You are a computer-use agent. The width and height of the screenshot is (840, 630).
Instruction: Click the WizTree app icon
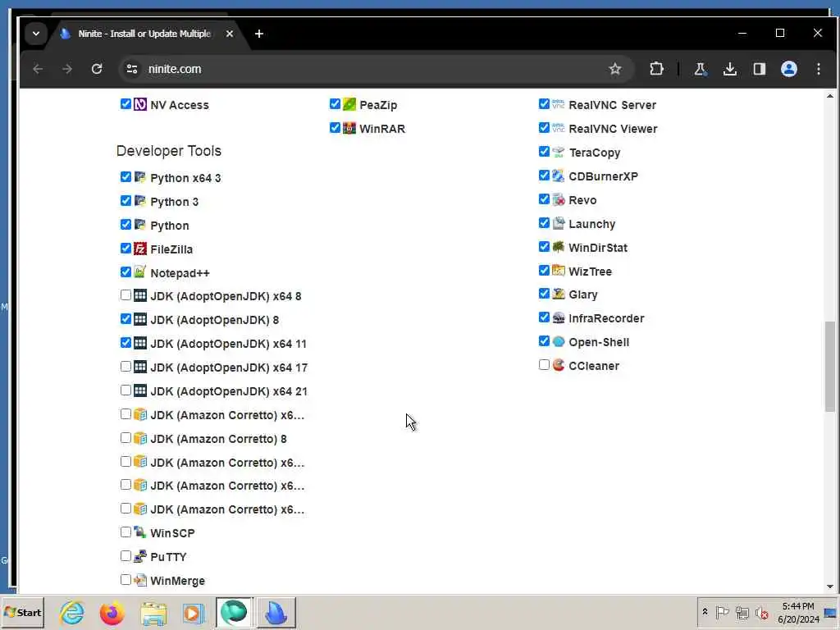pos(558,271)
